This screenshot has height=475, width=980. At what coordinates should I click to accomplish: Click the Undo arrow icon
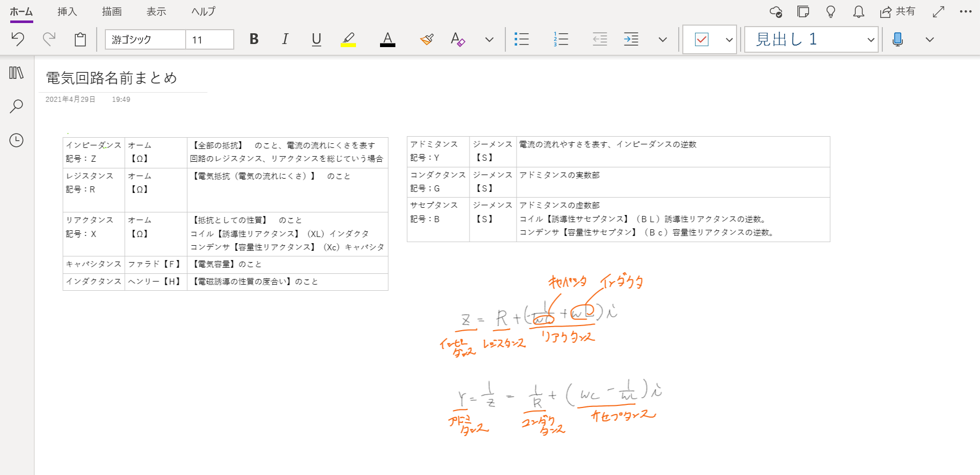click(18, 39)
